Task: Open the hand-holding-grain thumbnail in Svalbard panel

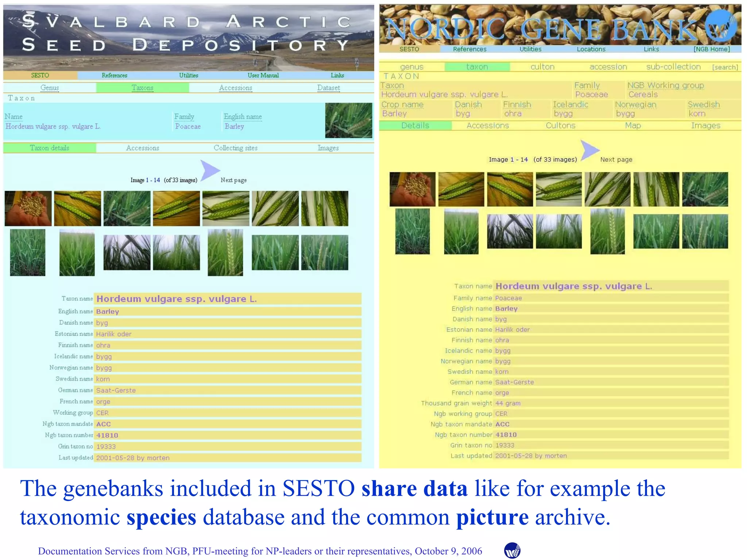Action: pos(28,208)
